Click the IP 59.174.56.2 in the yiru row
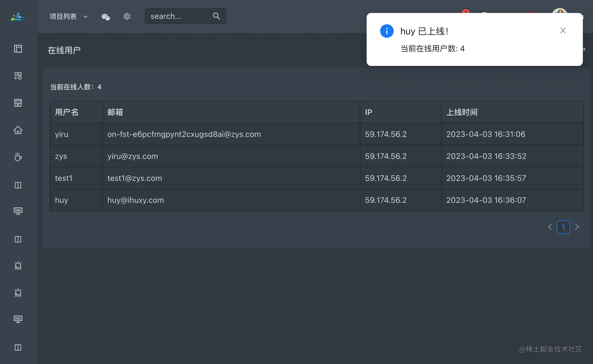This screenshot has height=364, width=593. [386, 134]
